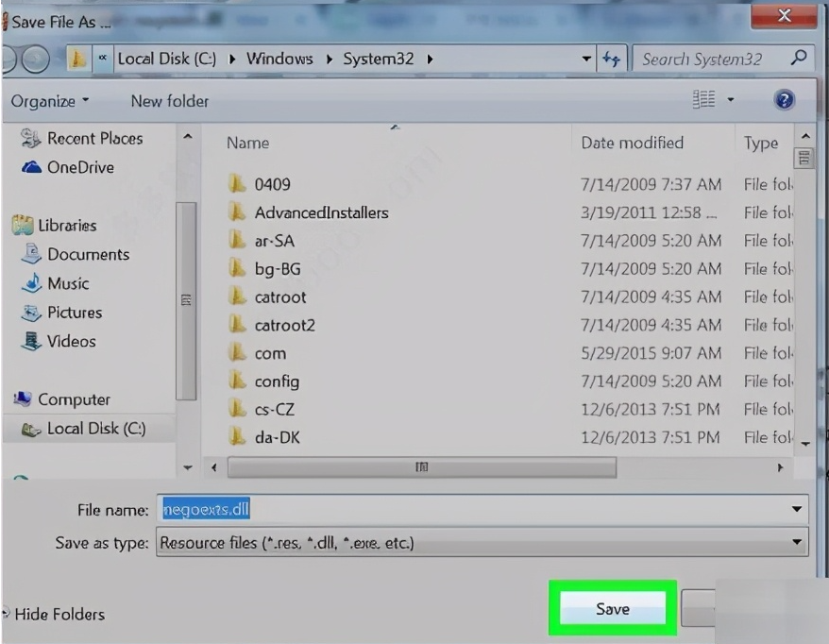Click the Save button
This screenshot has width=829, height=644.
612,609
